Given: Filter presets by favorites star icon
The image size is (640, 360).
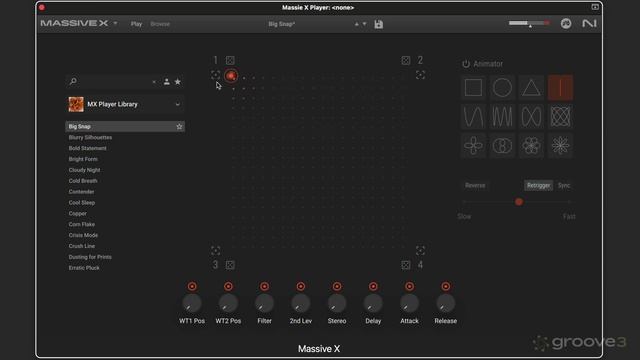Looking at the screenshot, I should 178,82.
